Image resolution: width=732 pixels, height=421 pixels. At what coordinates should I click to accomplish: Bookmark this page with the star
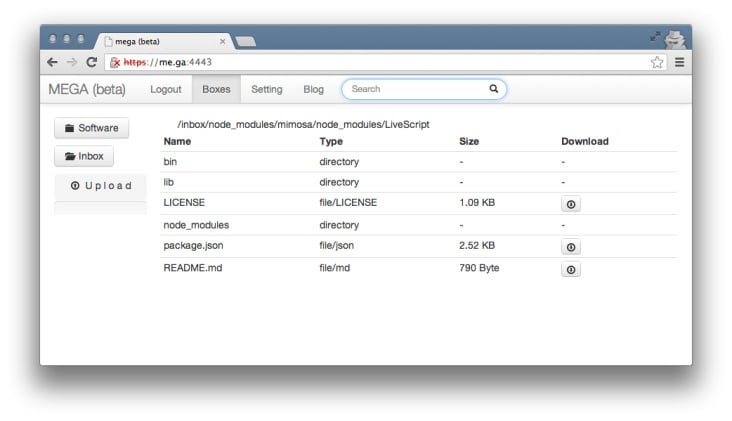657,62
